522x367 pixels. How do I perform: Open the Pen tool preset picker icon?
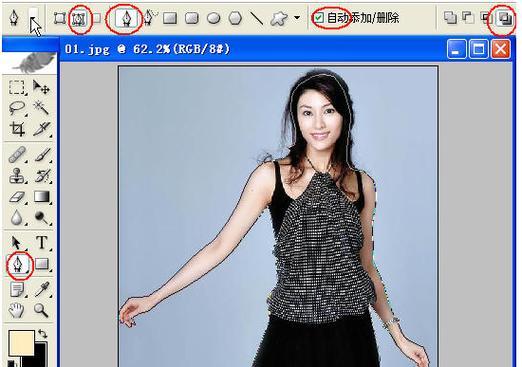tap(14, 17)
